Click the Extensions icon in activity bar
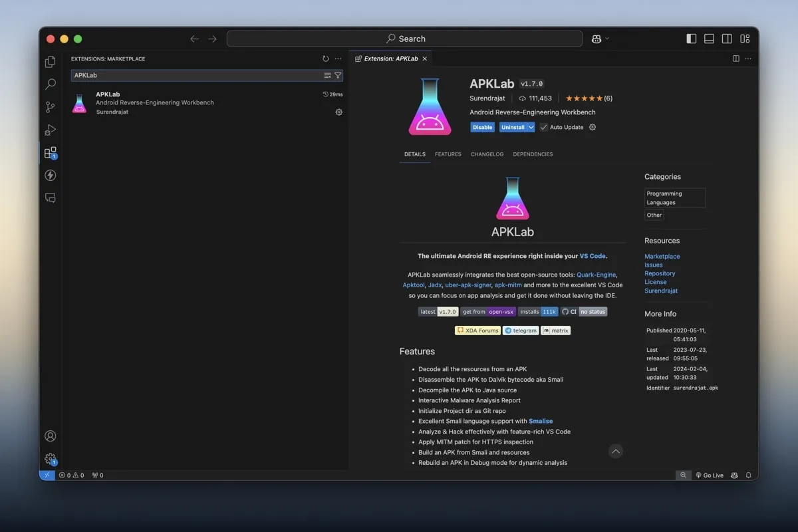Screen dimensions: 798x532 click(x=50, y=153)
